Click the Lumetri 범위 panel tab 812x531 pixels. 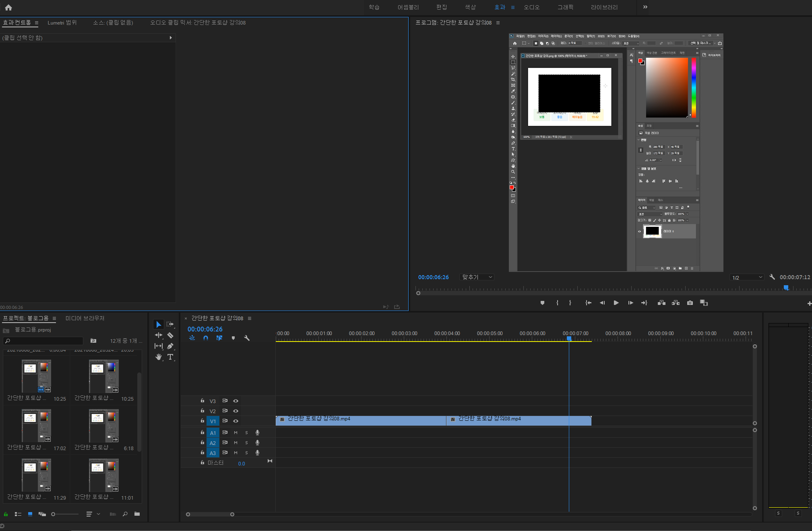62,23
